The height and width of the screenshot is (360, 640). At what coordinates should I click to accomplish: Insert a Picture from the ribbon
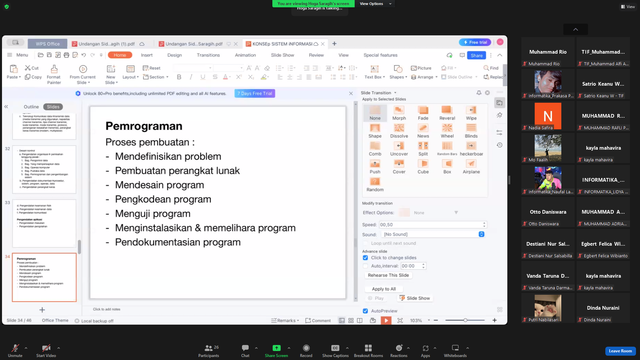click(x=421, y=68)
